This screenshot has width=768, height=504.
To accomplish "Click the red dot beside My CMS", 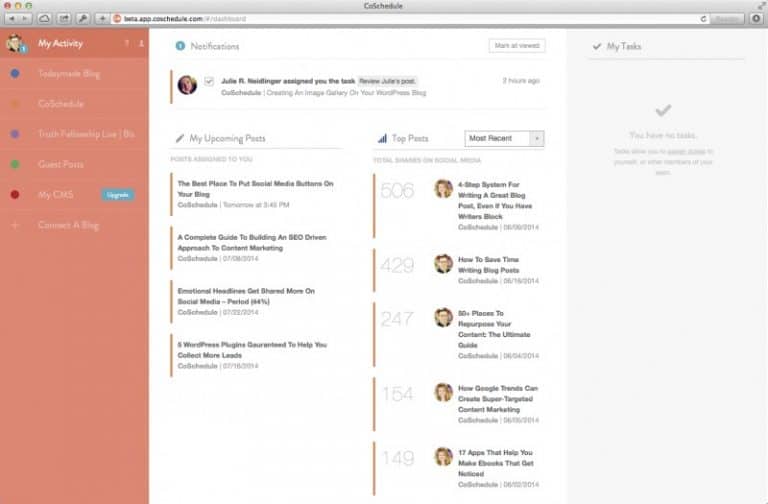I will [x=15, y=194].
